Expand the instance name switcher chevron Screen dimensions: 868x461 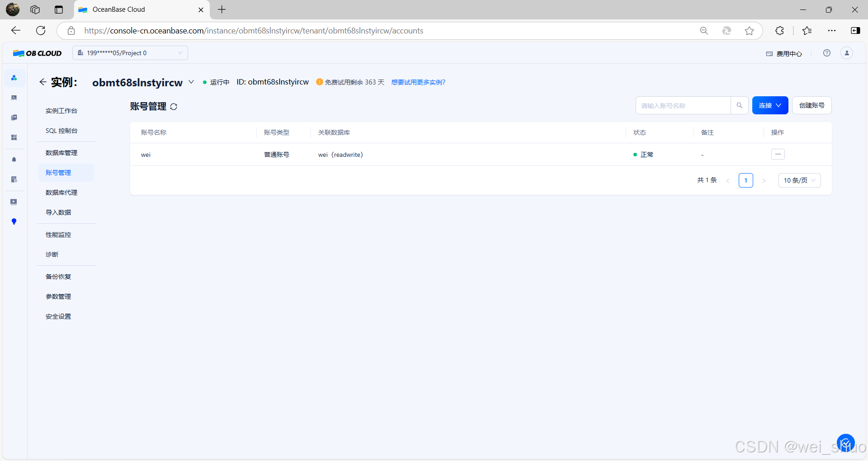pyautogui.click(x=191, y=82)
